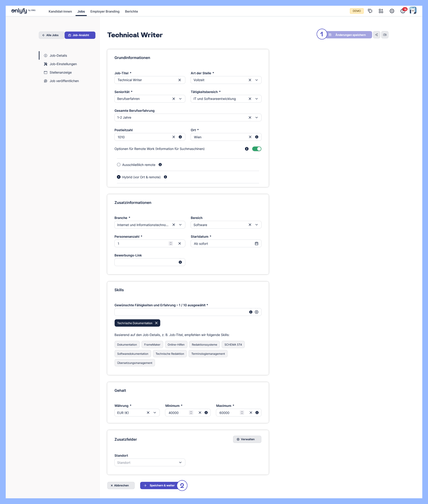Click the plus icon in skills field
428x504 pixels.
coord(257,312)
